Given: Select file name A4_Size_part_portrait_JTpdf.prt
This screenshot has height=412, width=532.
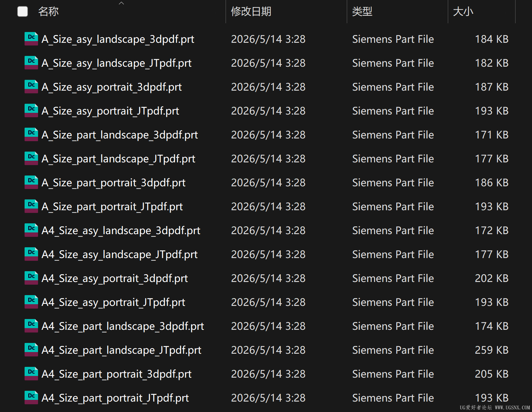Looking at the screenshot, I should coord(115,398).
